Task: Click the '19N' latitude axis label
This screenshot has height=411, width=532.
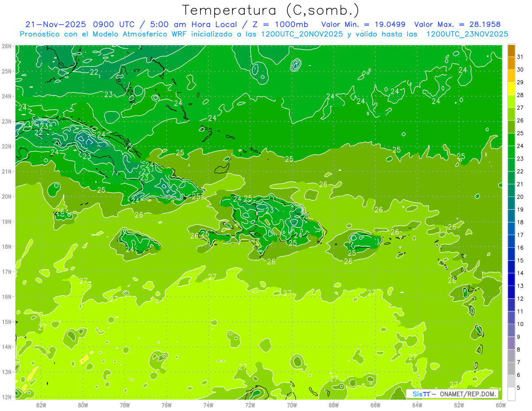Action: 7,222
